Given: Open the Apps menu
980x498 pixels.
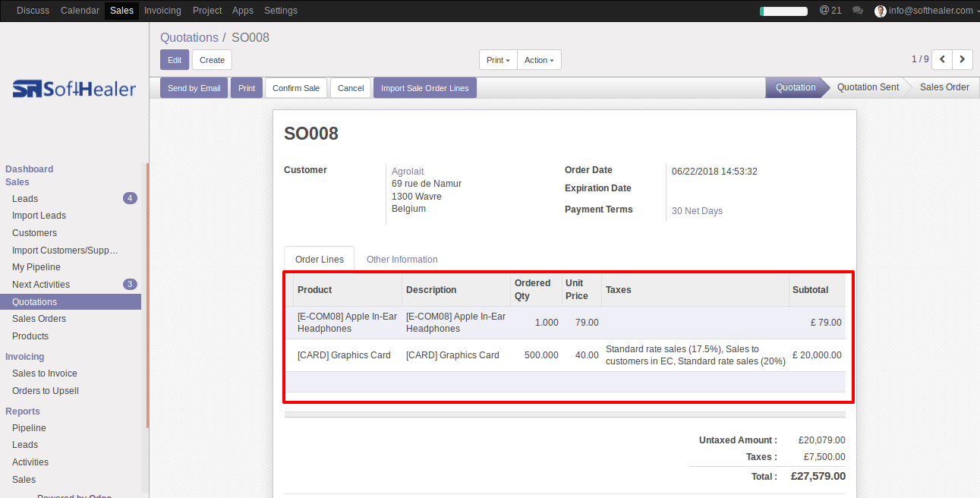Looking at the screenshot, I should tap(243, 11).
